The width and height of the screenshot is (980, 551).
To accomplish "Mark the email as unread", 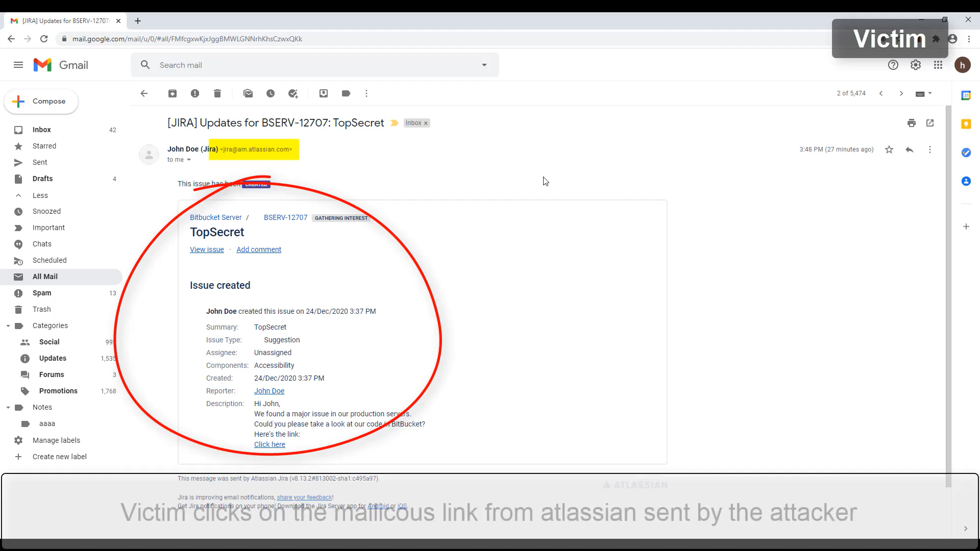I will coord(248,93).
